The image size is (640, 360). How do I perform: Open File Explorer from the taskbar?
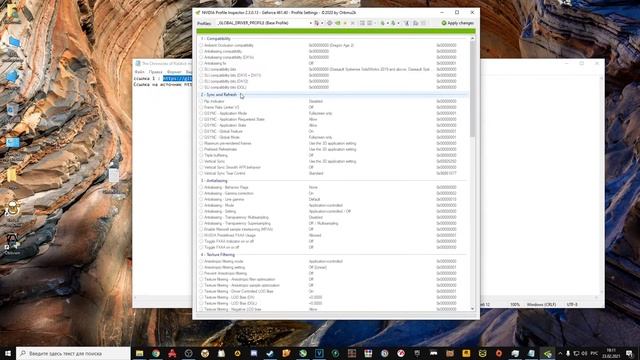point(140,353)
